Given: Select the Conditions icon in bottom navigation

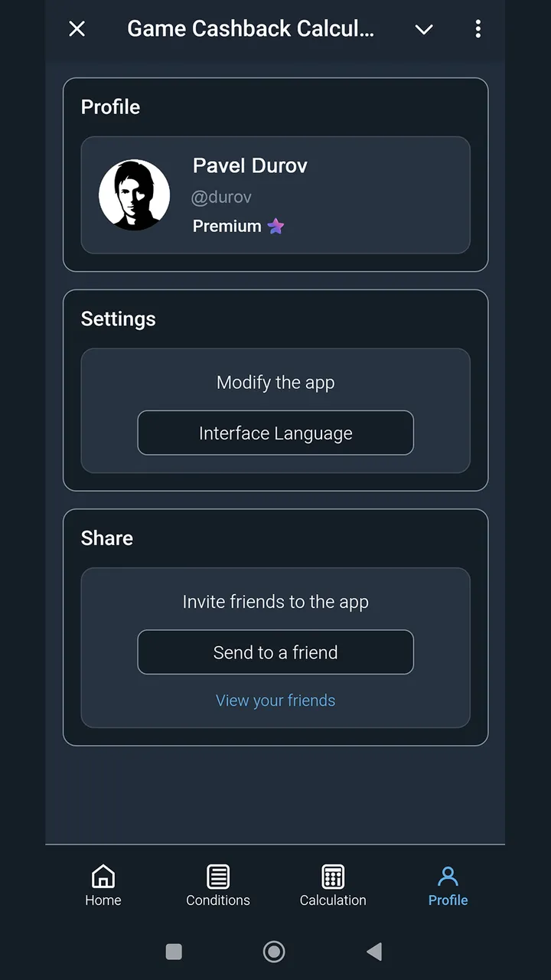Looking at the screenshot, I should 218,876.
